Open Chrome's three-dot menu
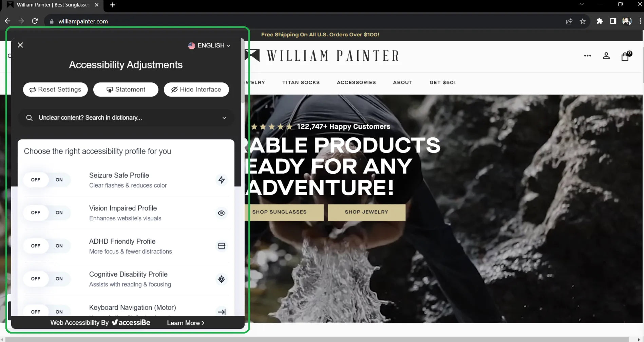The width and height of the screenshot is (644, 342). [x=640, y=21]
